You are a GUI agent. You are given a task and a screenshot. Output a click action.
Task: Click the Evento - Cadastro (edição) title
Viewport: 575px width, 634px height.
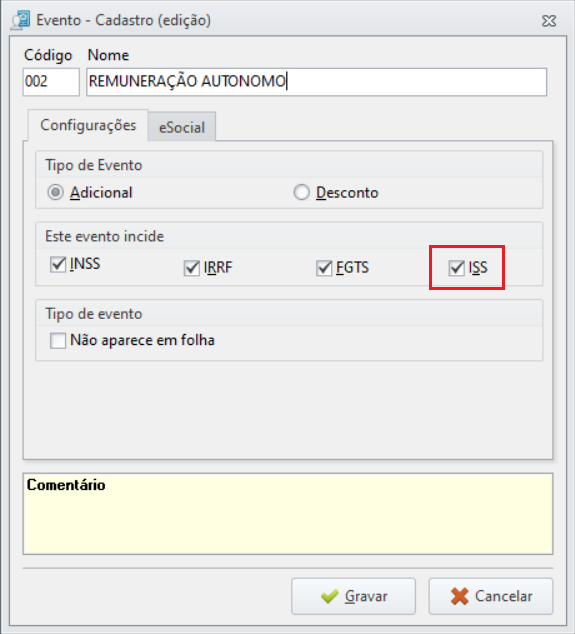pos(124,20)
